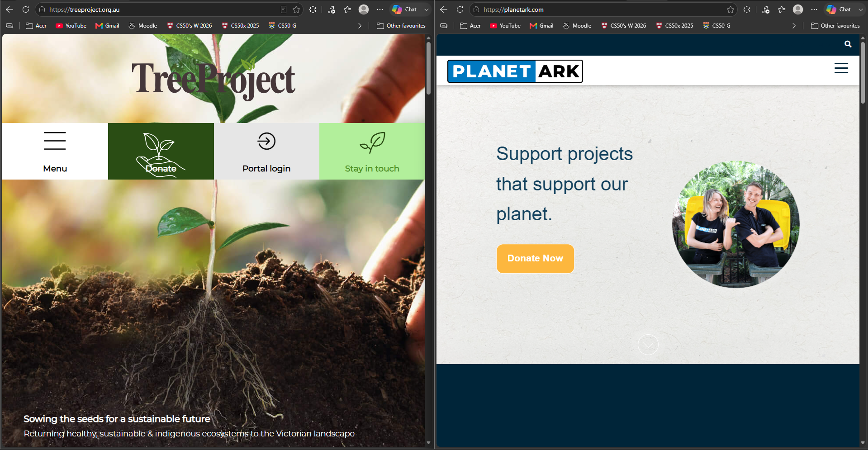Open favourites bar toggle icon in Planet Ark window
This screenshot has width=868, height=450.
(x=444, y=26)
